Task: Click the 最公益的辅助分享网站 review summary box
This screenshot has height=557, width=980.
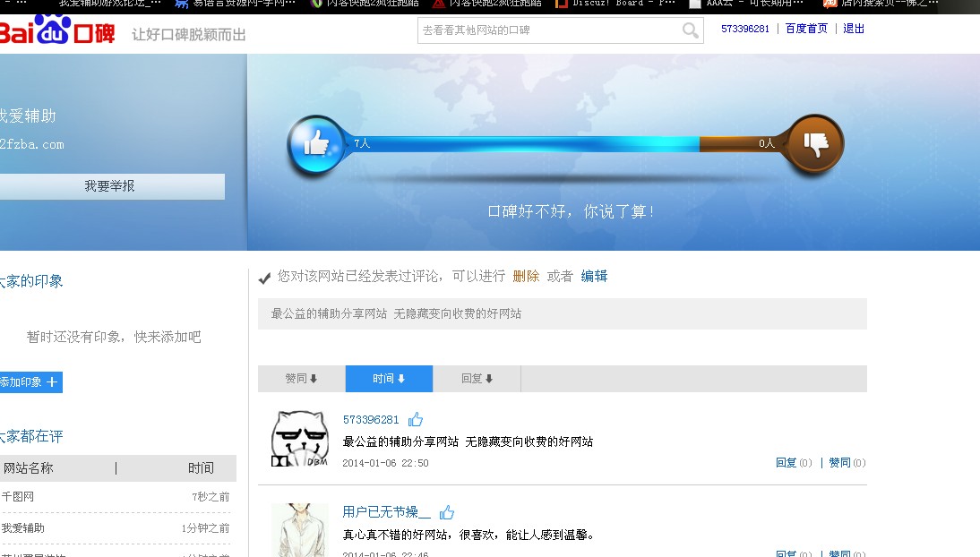Action: (x=563, y=313)
